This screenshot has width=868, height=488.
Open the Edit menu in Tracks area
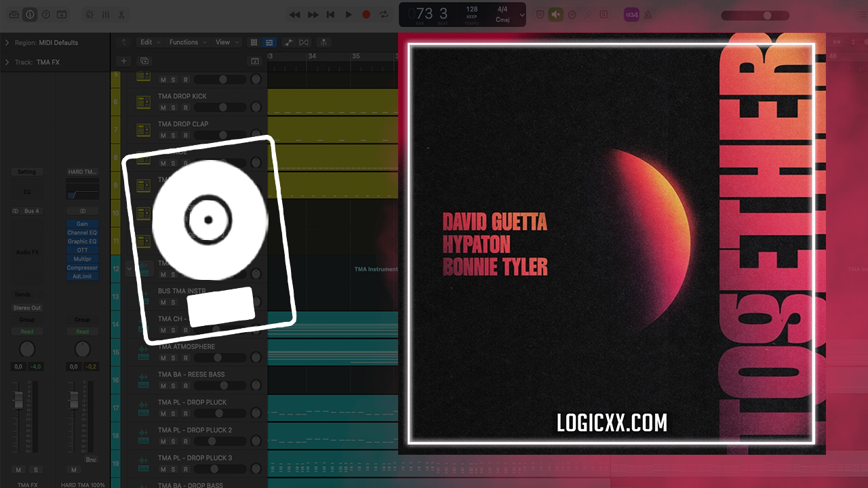point(149,42)
